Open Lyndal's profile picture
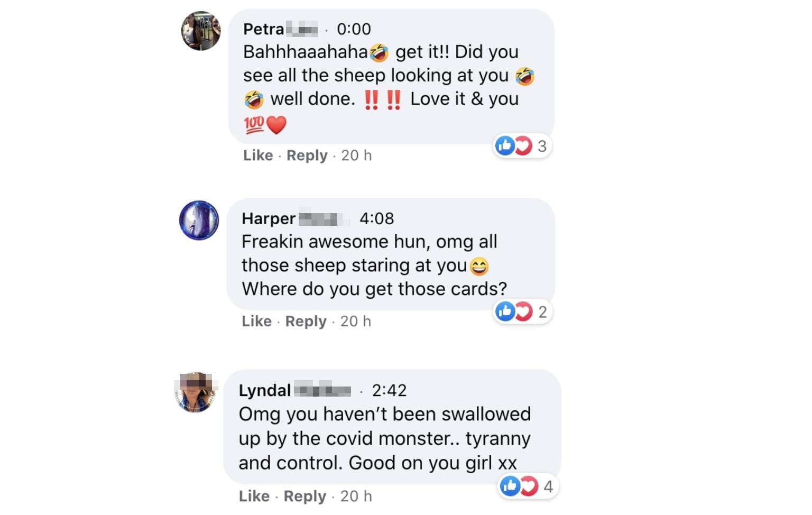The image size is (812, 515). [196, 392]
